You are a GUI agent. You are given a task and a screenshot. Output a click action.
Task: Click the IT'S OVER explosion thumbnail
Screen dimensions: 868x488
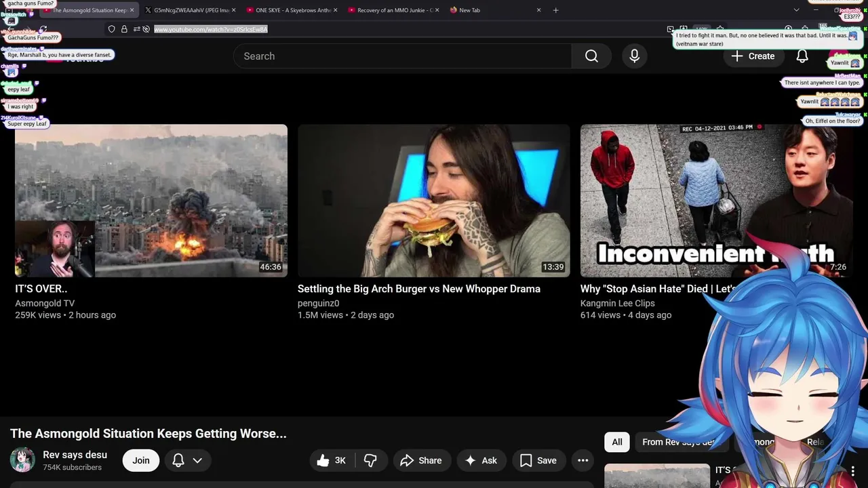[151, 201]
